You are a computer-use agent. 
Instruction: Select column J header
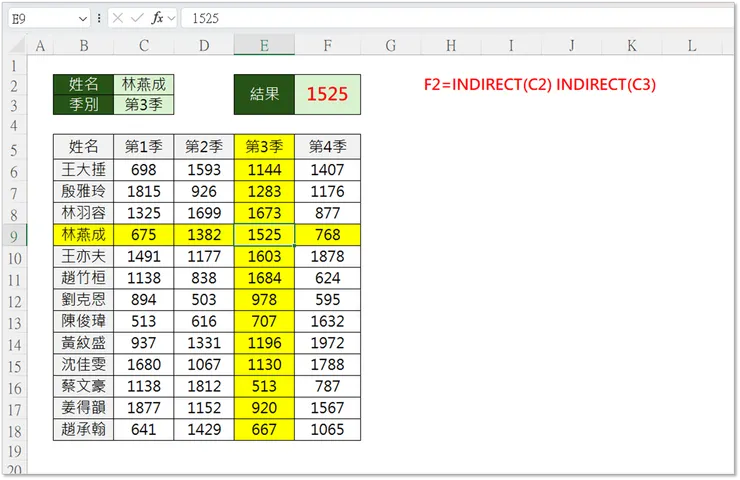coord(572,46)
